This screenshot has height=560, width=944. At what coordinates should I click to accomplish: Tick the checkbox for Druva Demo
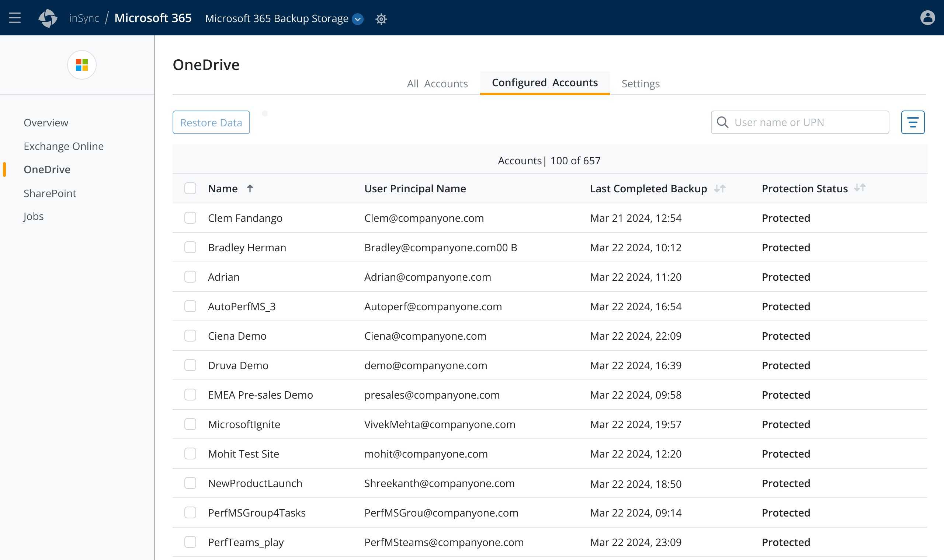[x=190, y=365]
